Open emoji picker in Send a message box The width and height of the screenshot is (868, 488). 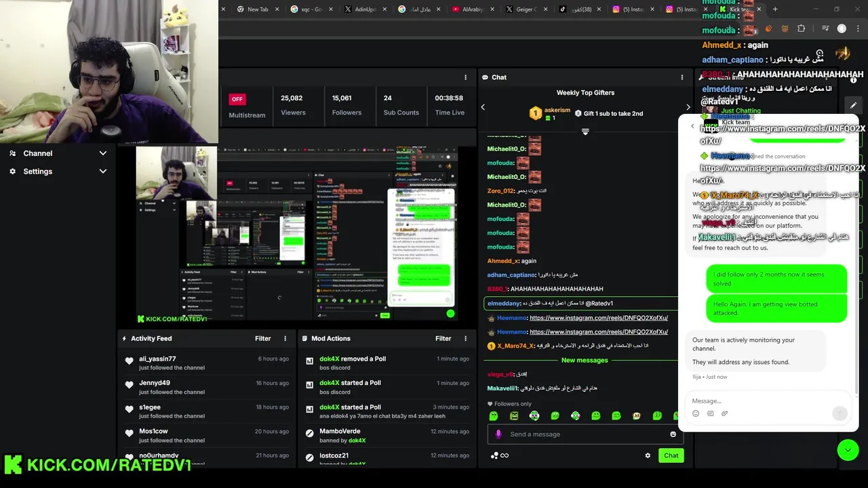coord(673,434)
